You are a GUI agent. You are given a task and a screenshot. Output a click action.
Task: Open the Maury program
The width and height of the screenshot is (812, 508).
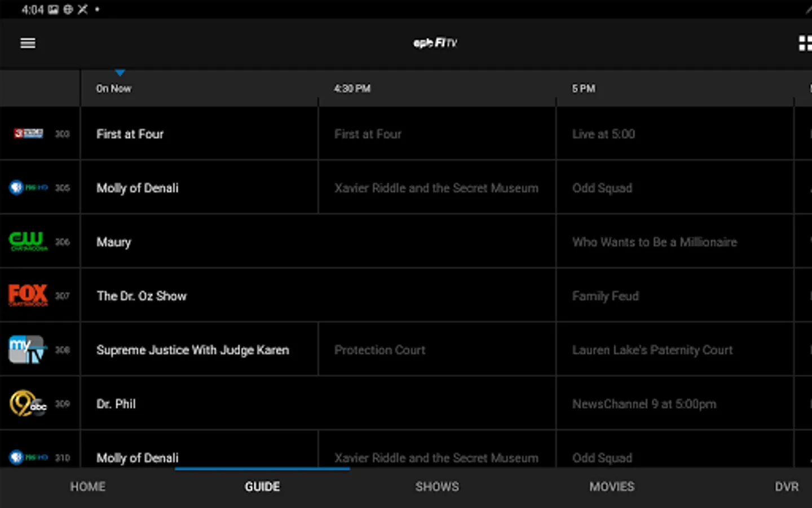pos(318,242)
